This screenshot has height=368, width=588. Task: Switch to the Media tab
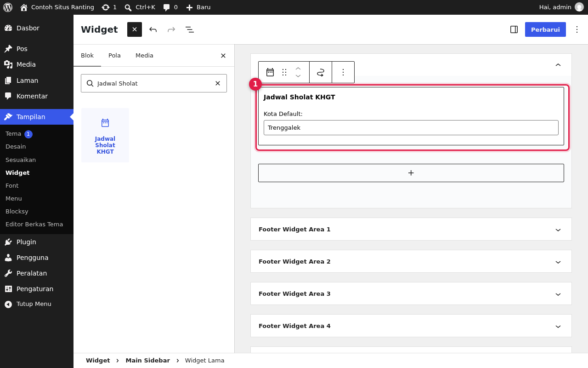144,56
